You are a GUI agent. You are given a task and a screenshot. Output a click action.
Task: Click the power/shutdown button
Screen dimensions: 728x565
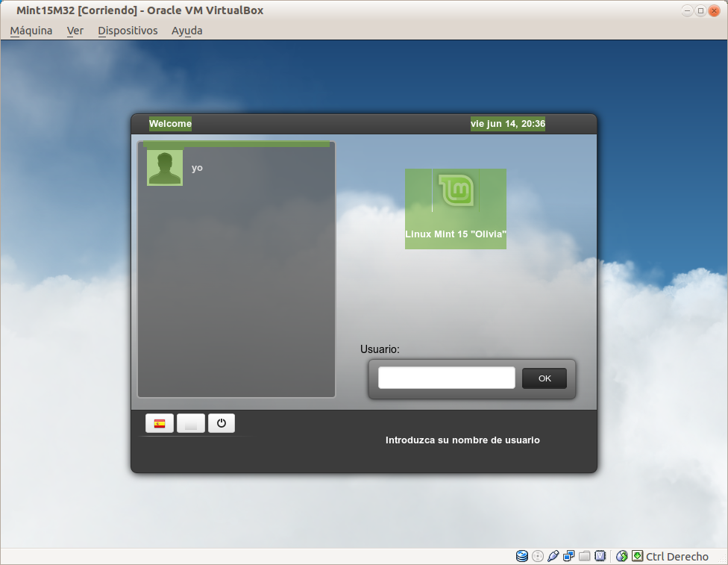(222, 424)
